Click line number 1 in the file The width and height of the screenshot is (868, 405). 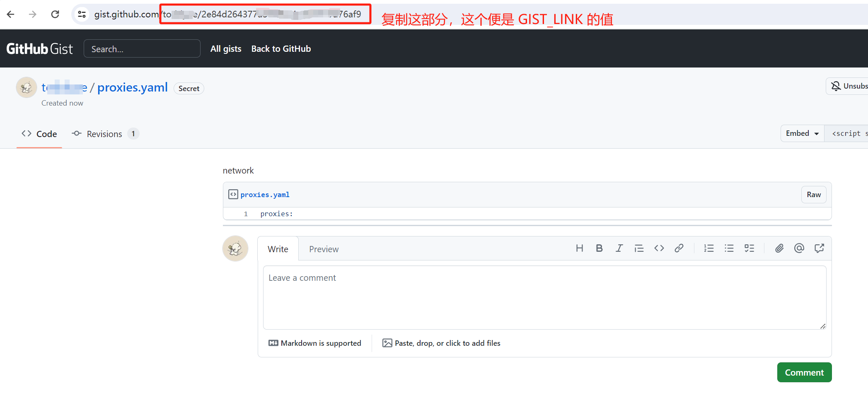click(x=246, y=214)
